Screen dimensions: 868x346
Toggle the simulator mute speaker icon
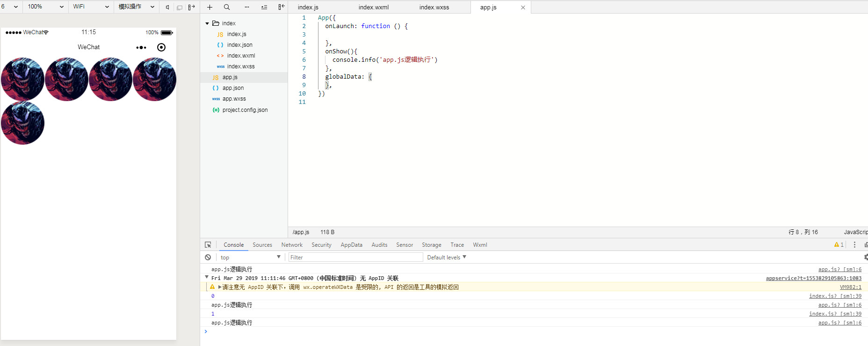point(167,7)
